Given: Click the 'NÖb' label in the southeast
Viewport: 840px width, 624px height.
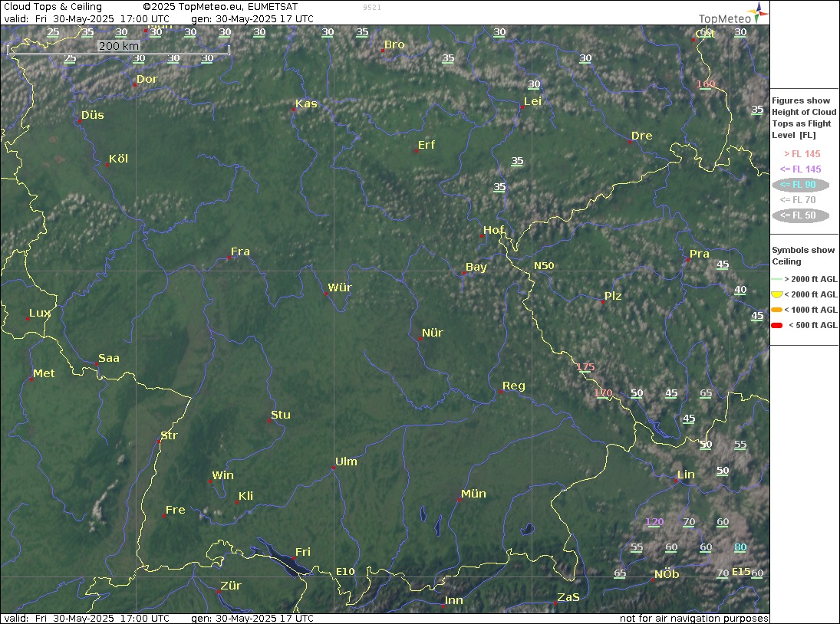Looking at the screenshot, I should pos(667,574).
